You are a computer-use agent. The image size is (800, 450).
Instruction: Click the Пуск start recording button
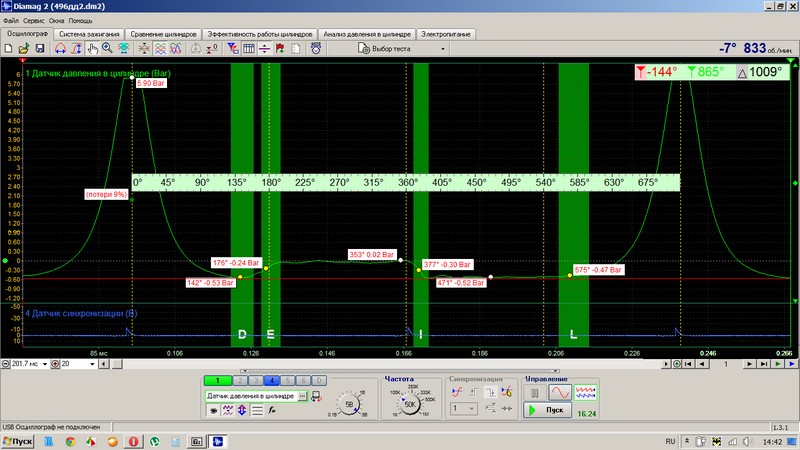547,410
